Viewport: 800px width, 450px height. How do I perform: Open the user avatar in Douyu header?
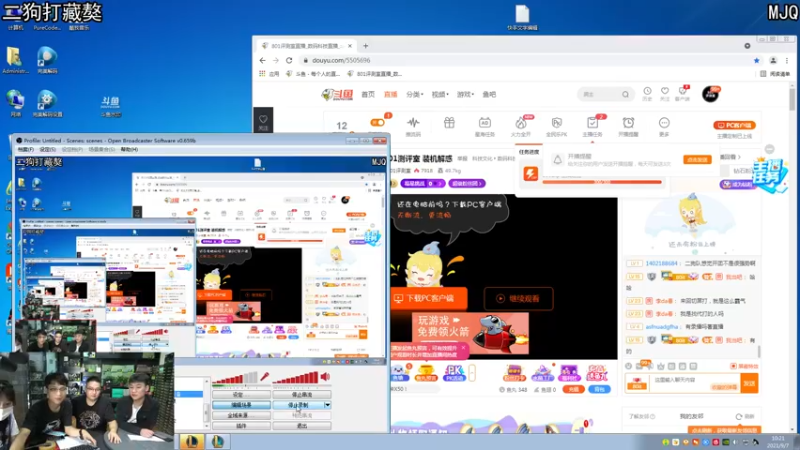click(x=710, y=94)
